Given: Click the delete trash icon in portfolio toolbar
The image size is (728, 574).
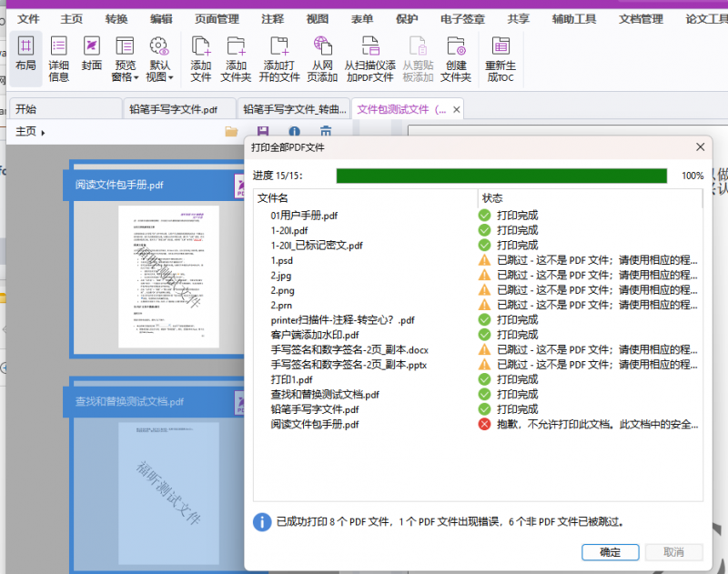Looking at the screenshot, I should [325, 133].
